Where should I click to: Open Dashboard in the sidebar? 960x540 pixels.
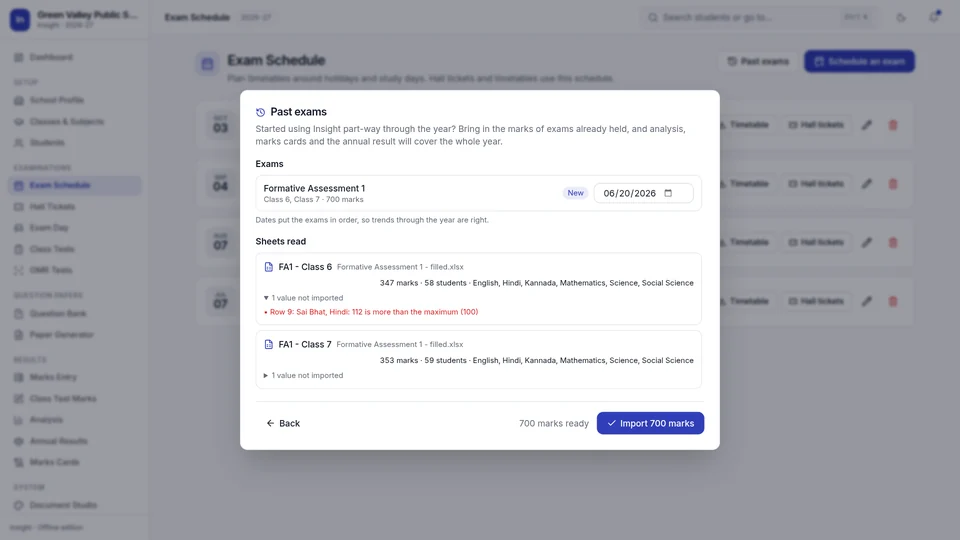click(51, 57)
